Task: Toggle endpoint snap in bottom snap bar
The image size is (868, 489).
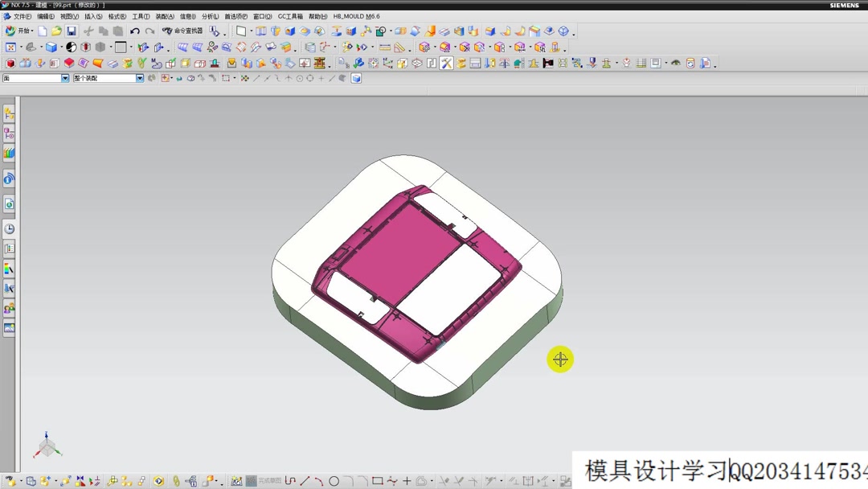Action: pos(256,77)
